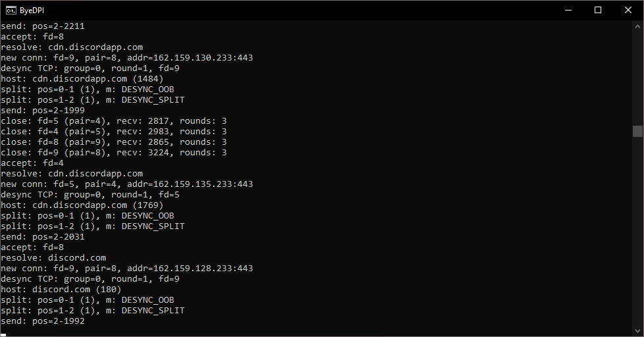Click the vertical scrollbar thumb
This screenshot has height=337, width=644.
click(x=637, y=131)
